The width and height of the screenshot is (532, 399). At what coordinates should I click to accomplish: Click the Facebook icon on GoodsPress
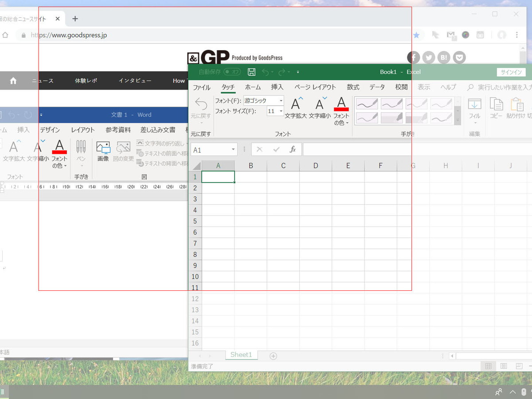pyautogui.click(x=414, y=57)
